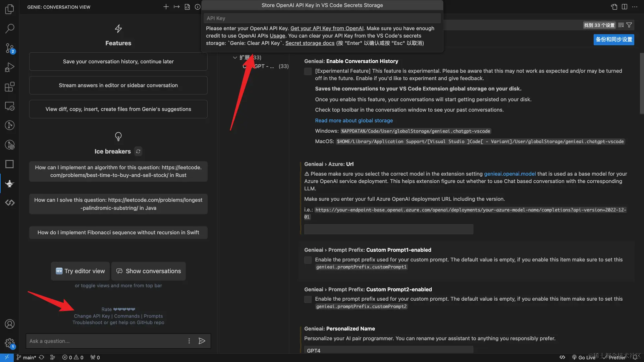Click the Prompts link in Genie footer

153,316
